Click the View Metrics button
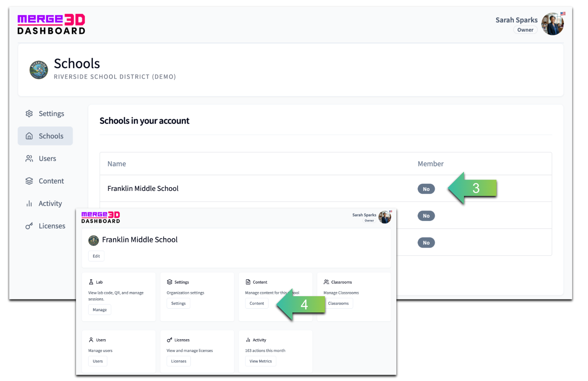The image size is (588, 381). coord(261,361)
